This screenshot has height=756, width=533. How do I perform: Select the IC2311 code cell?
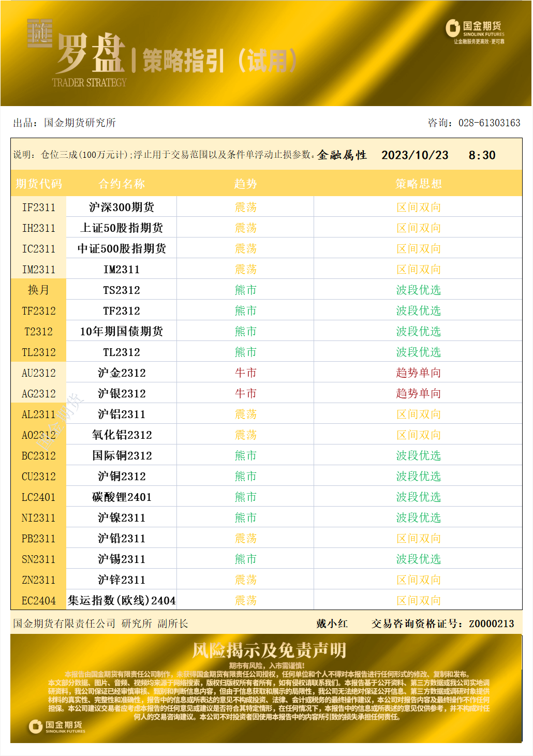tap(39, 248)
